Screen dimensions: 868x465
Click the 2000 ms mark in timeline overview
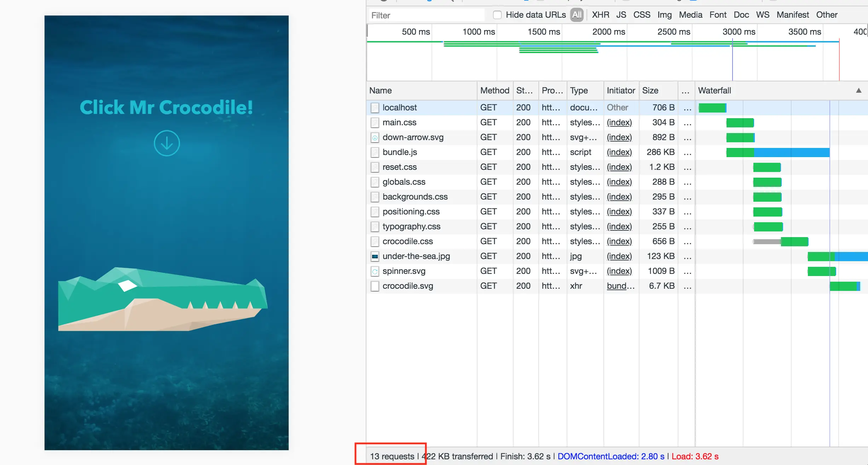(608, 32)
